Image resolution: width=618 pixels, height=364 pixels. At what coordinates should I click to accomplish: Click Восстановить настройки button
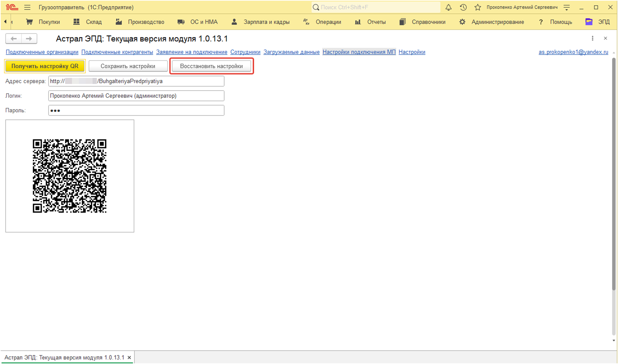coord(211,66)
